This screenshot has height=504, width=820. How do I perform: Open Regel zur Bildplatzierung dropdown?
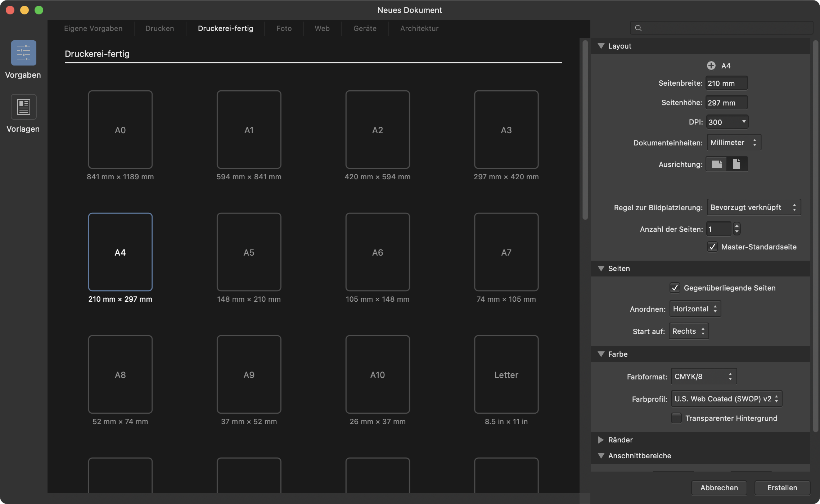click(x=754, y=207)
